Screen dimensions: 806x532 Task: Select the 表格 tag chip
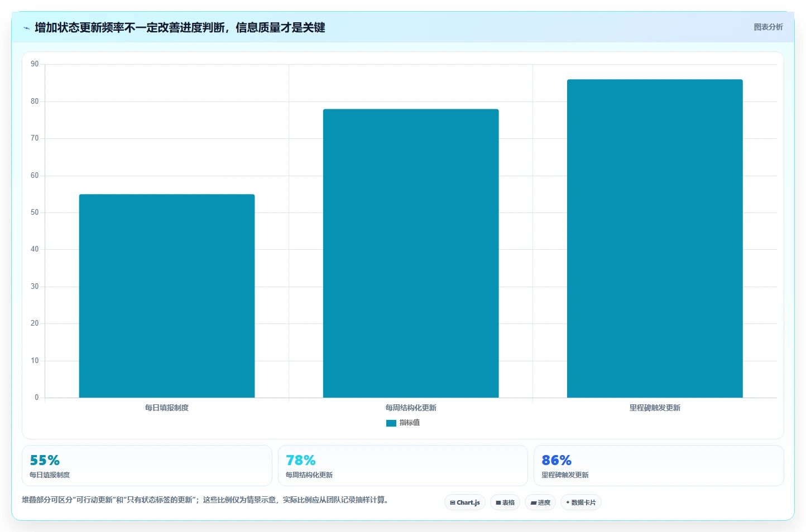(x=505, y=502)
